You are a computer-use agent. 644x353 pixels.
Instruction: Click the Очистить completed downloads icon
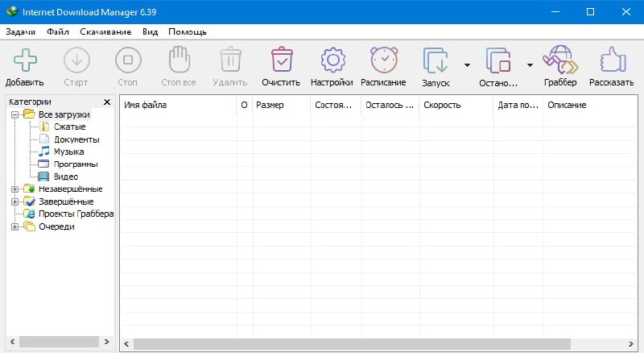282,60
